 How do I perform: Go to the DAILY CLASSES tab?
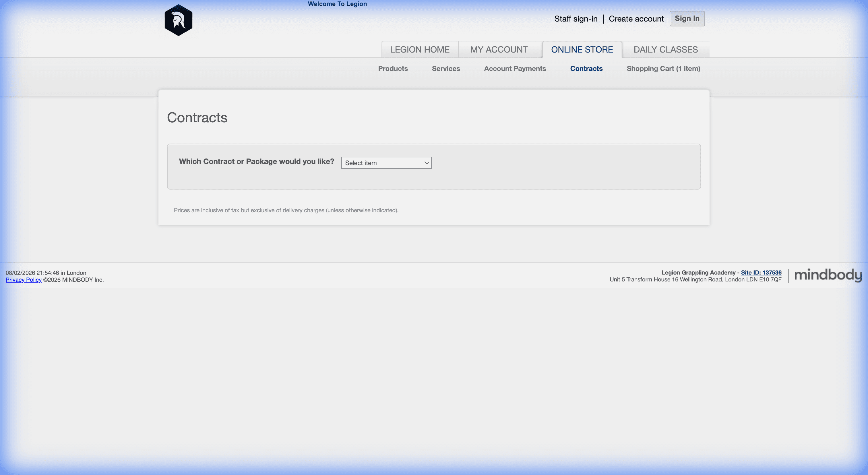pos(665,50)
